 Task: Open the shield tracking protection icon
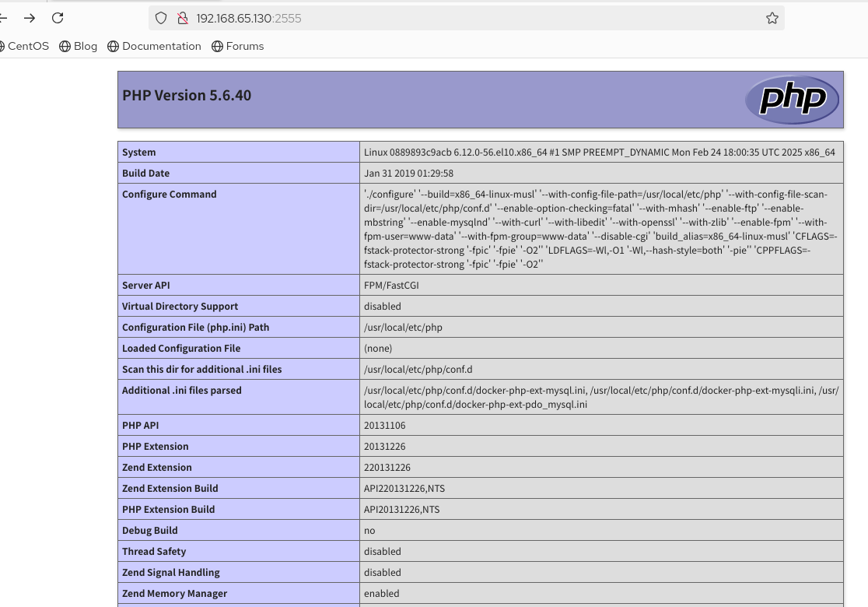[x=160, y=18]
